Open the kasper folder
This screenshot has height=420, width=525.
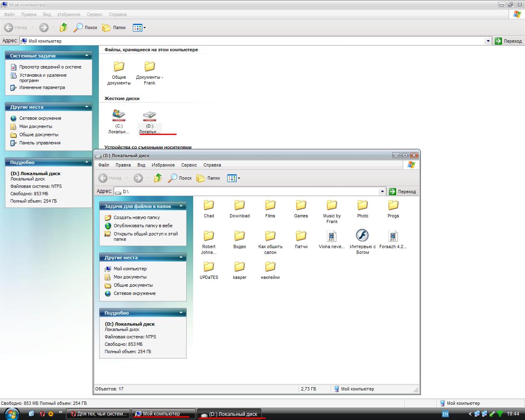[240, 267]
